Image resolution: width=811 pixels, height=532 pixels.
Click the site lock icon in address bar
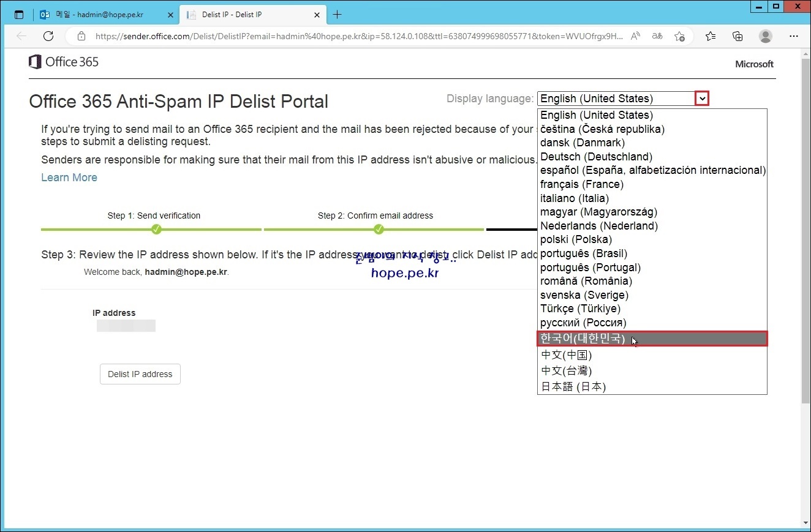[81, 36]
